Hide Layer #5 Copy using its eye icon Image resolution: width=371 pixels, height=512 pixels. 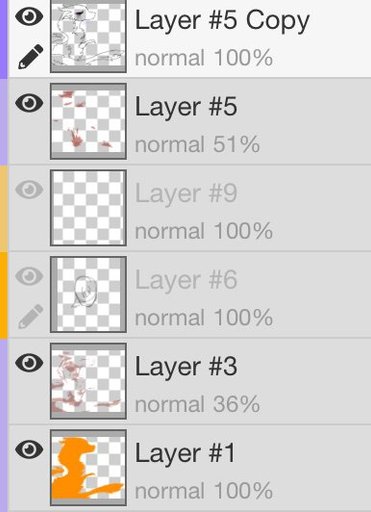(x=29, y=16)
